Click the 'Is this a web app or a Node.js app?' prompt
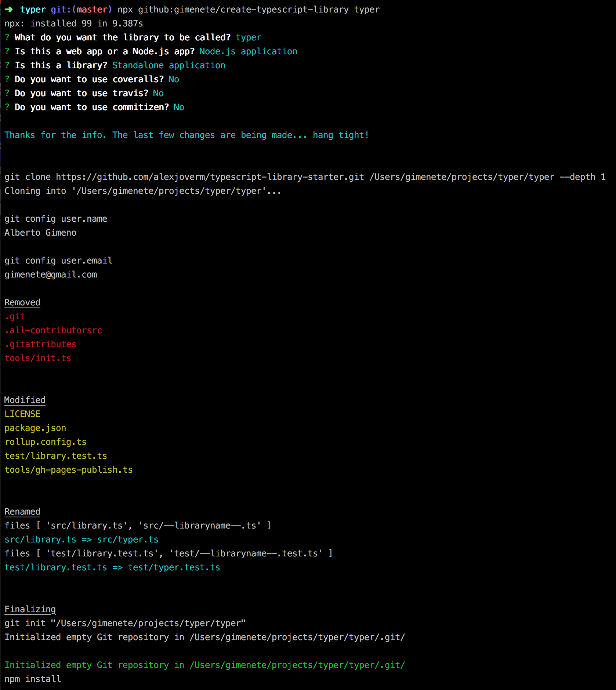The width and height of the screenshot is (616, 690). pyautogui.click(x=105, y=51)
